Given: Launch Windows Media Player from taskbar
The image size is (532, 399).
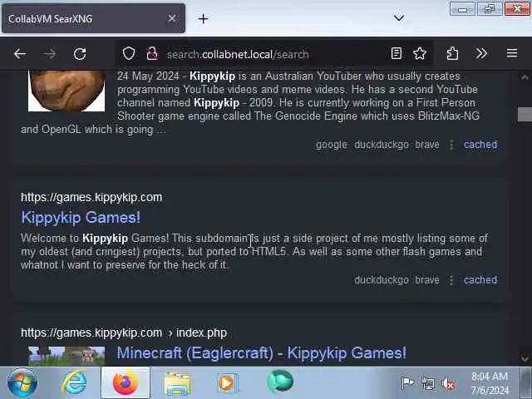Looking at the screenshot, I should [x=228, y=383].
